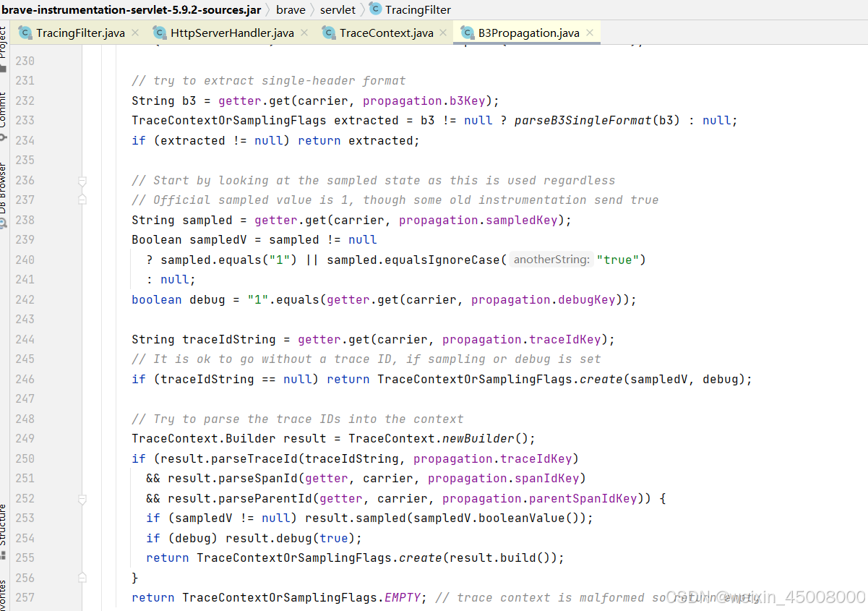Switch to the TraceContext.java tab
This screenshot has width=868, height=611.
click(387, 33)
